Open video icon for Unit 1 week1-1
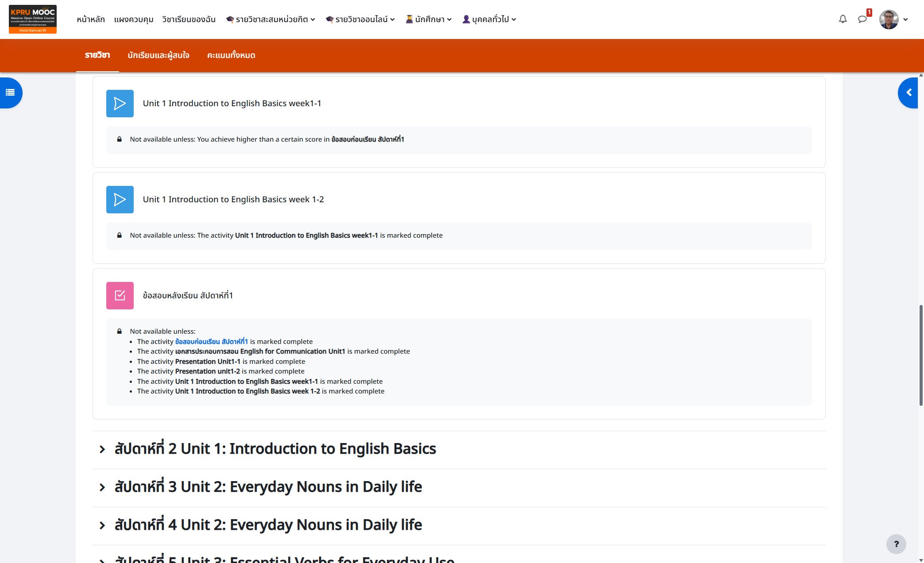Screen dimensions: 924x563 [120, 104]
